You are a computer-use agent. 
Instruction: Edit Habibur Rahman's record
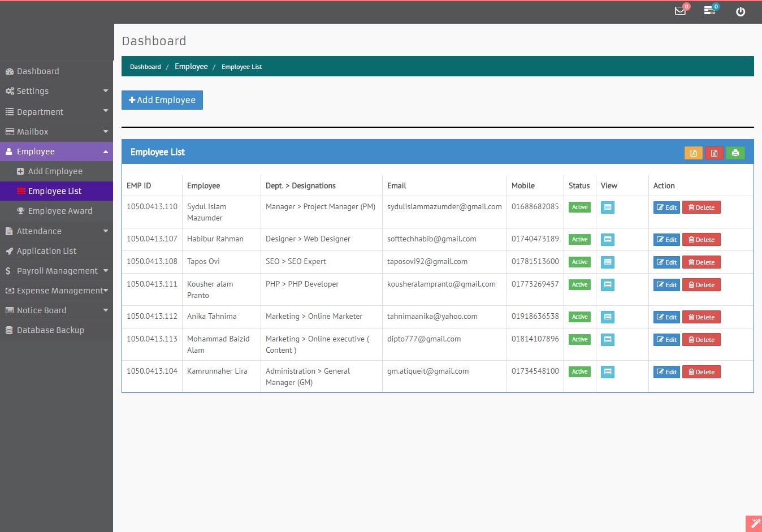point(666,240)
